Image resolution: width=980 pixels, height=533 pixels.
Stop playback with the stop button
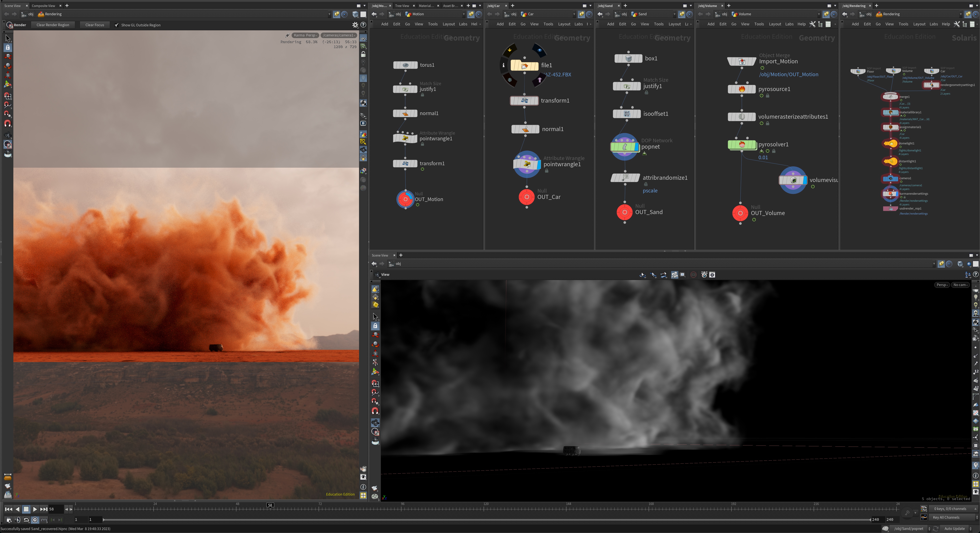pos(26,509)
